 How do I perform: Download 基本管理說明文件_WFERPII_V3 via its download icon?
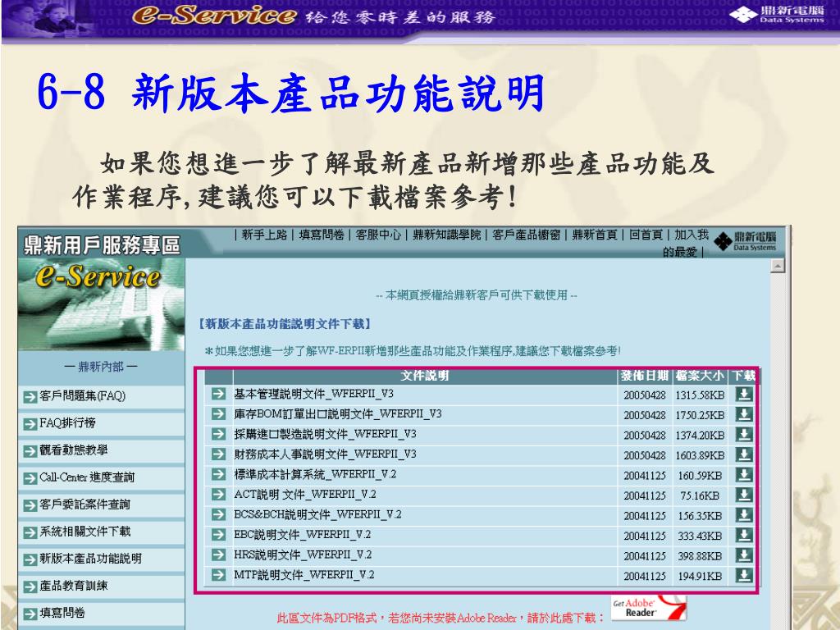click(x=744, y=395)
